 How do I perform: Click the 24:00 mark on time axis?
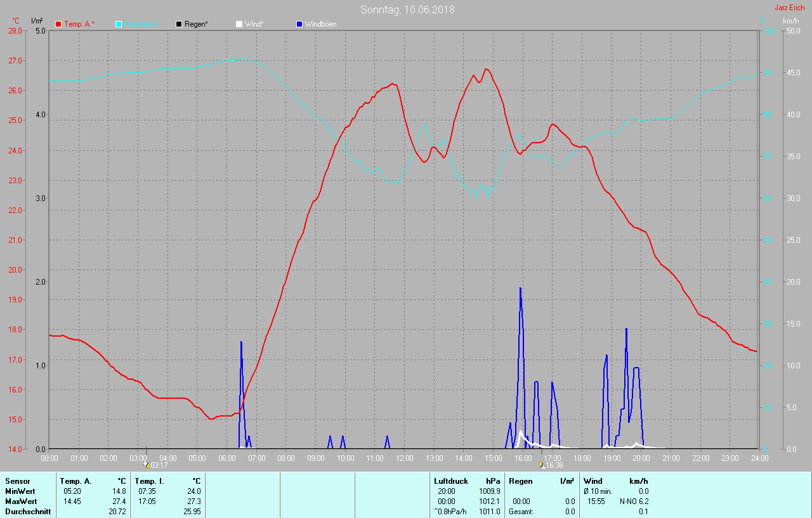point(758,457)
